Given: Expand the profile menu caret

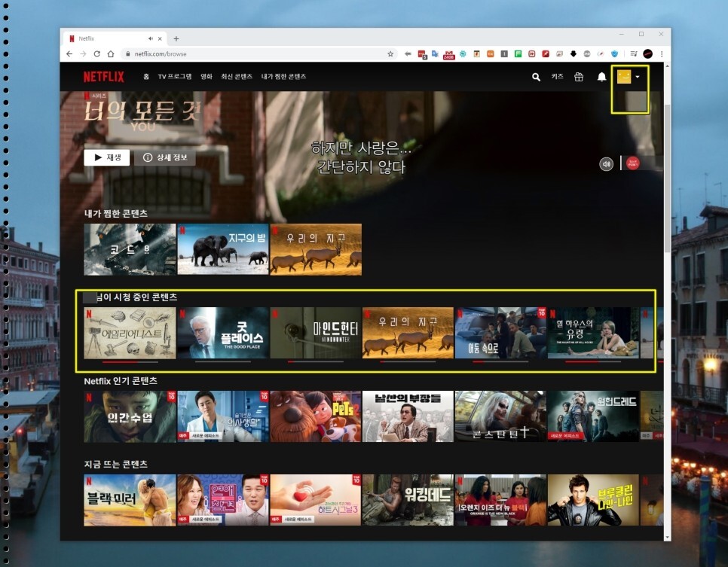Looking at the screenshot, I should point(638,77).
